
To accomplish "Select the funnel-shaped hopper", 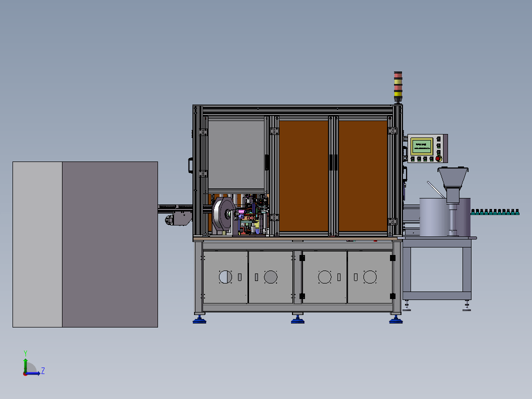I will click(453, 177).
